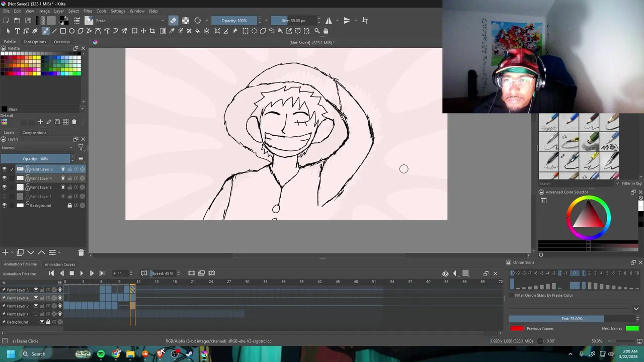The image size is (644, 362).
Task: Select the Ellipse tool
Action: [x=72, y=31]
